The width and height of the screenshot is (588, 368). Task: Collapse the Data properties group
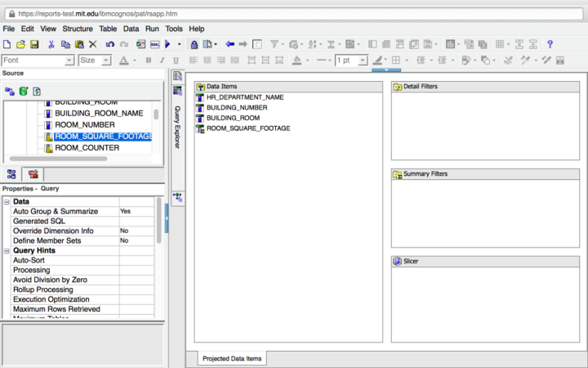click(7, 201)
